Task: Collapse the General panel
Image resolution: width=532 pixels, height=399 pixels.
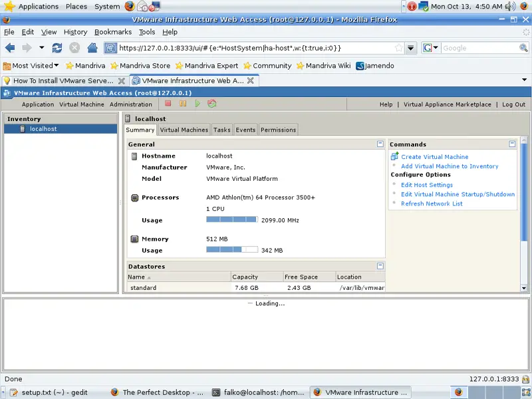Action: [x=380, y=144]
